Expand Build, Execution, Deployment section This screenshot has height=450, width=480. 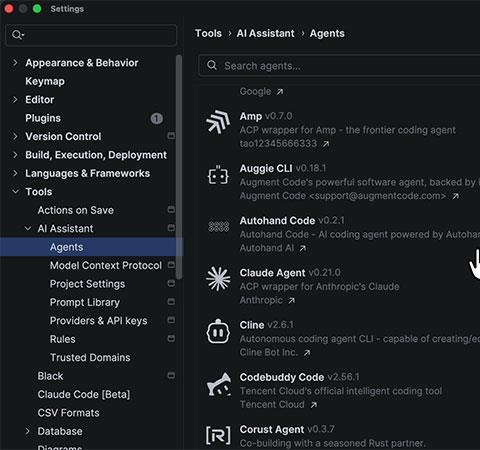click(15, 155)
